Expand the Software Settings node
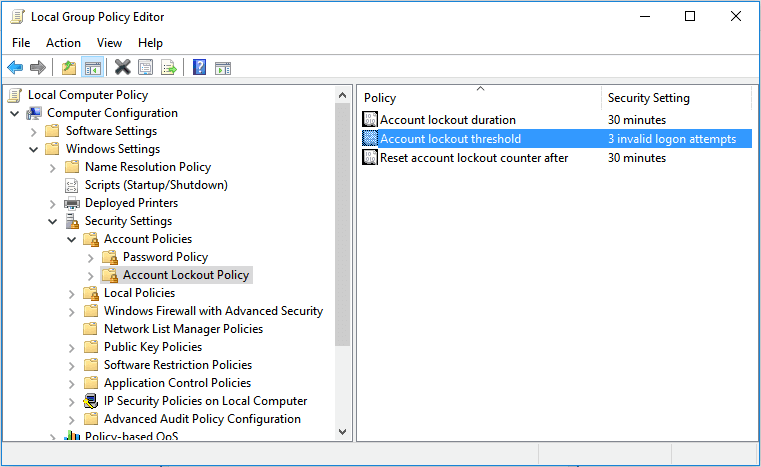761x467 pixels. pyautogui.click(x=33, y=132)
